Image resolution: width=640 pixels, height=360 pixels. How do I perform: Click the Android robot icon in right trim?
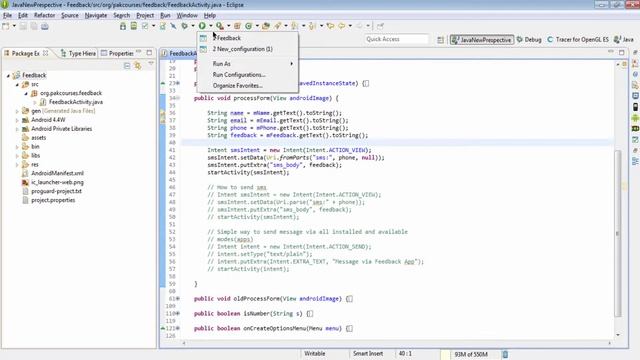pos(635,118)
